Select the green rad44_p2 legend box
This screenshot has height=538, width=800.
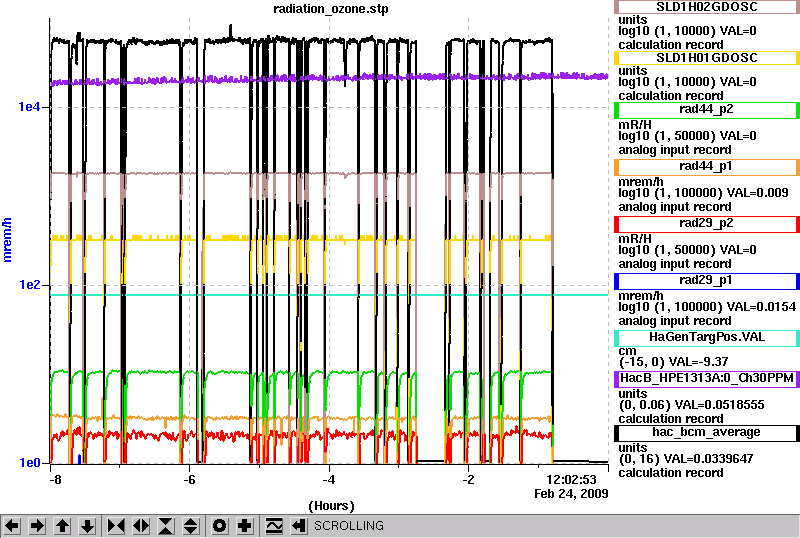707,110
